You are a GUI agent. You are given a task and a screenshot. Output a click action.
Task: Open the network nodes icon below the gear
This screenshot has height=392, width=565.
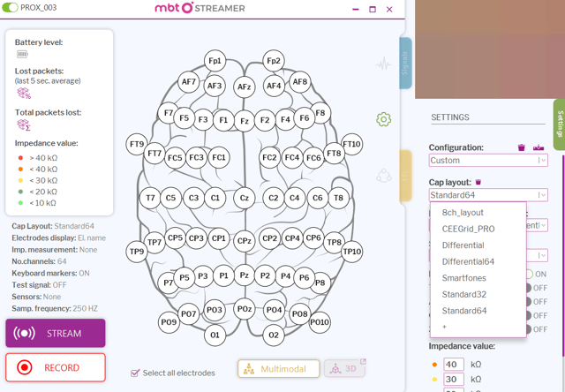point(383,176)
